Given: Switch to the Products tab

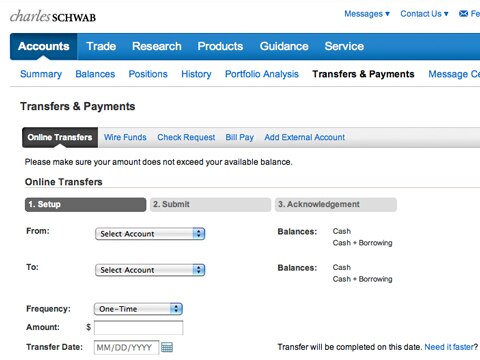Looking at the screenshot, I should coord(220,46).
